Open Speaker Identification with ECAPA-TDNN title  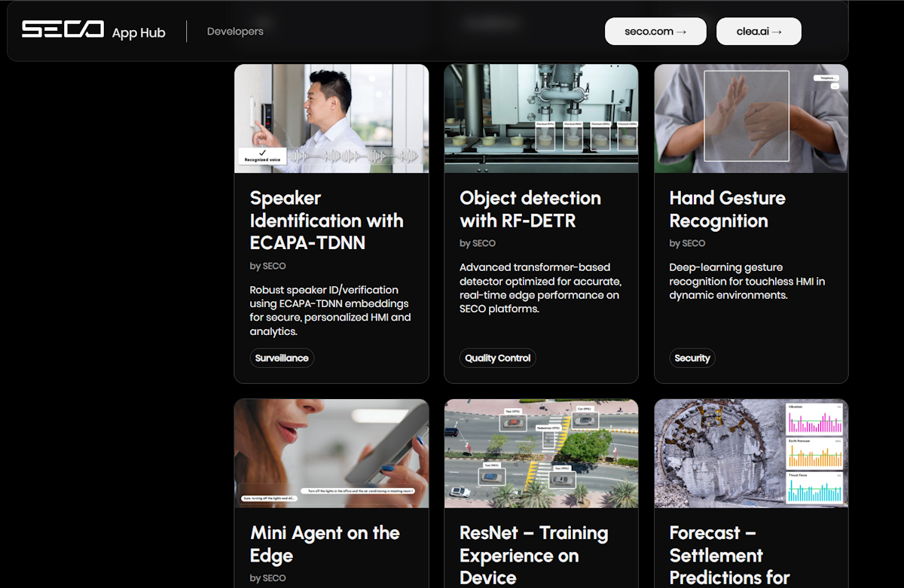point(326,221)
